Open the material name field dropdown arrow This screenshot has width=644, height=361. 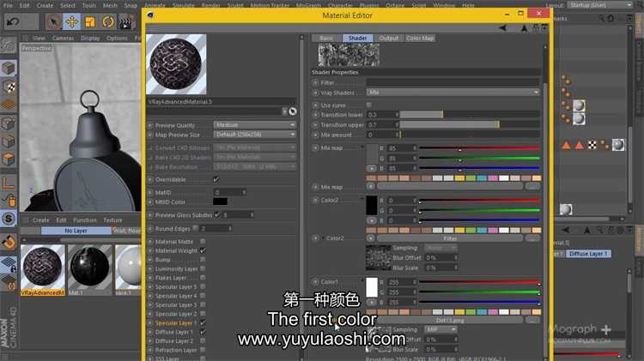(x=284, y=111)
